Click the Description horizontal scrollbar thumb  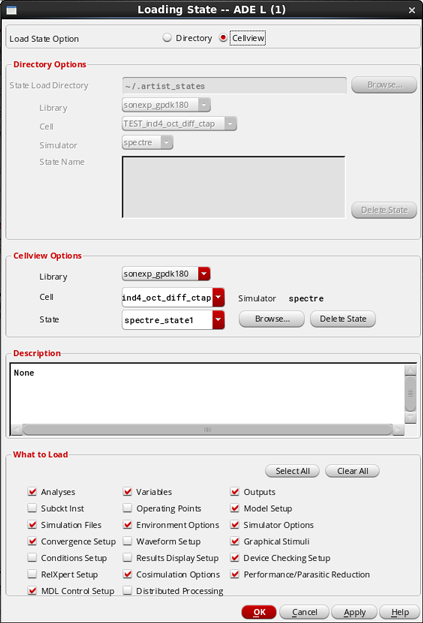pos(207,430)
